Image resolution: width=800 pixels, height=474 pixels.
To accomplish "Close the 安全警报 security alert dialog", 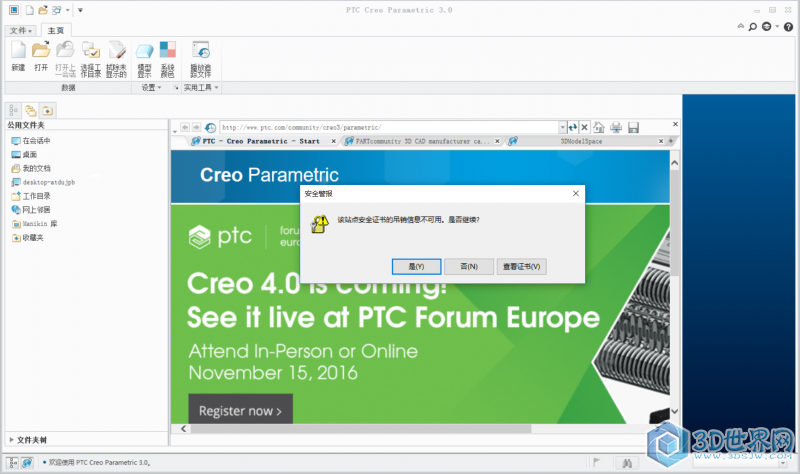I will [576, 193].
